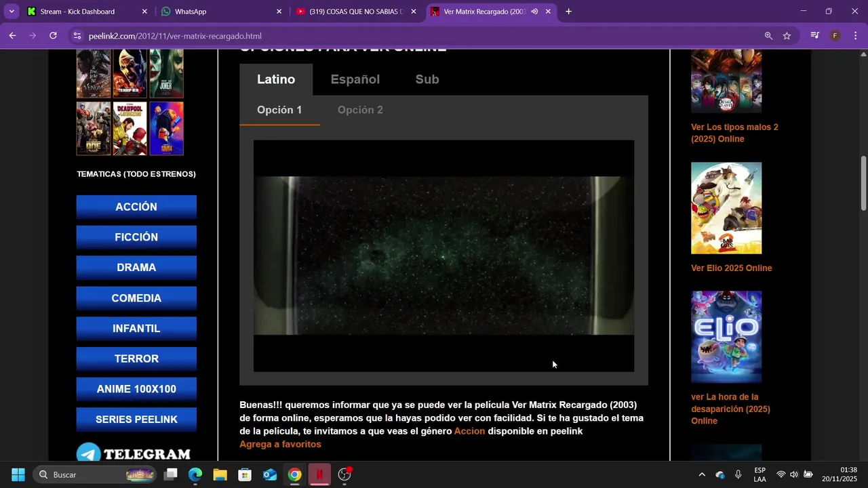Click the Agrega a favoritos link
This screenshot has width=868, height=488.
point(280,444)
